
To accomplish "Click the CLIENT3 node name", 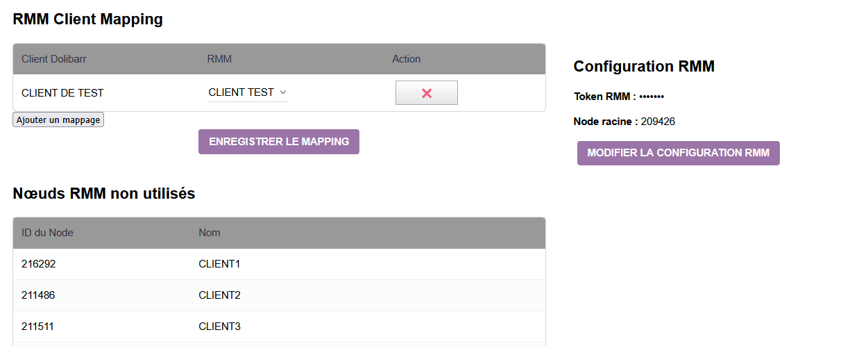I will pyautogui.click(x=219, y=327).
